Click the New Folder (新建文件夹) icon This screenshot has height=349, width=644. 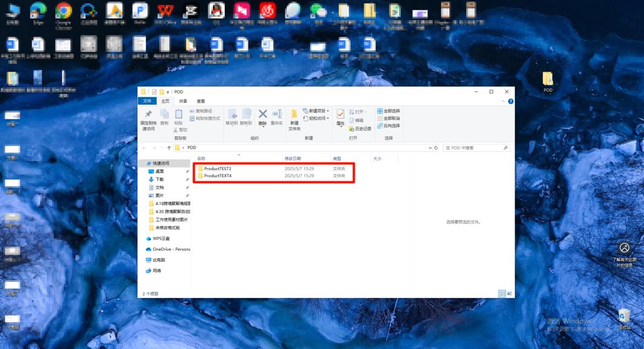(294, 114)
